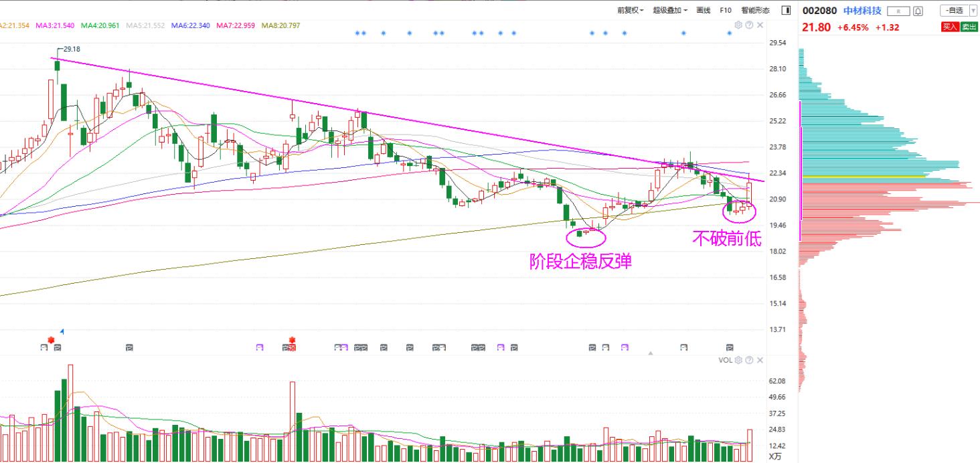Open the dropdown arrow next to 自选
The height and width of the screenshot is (463, 980).
(x=973, y=10)
